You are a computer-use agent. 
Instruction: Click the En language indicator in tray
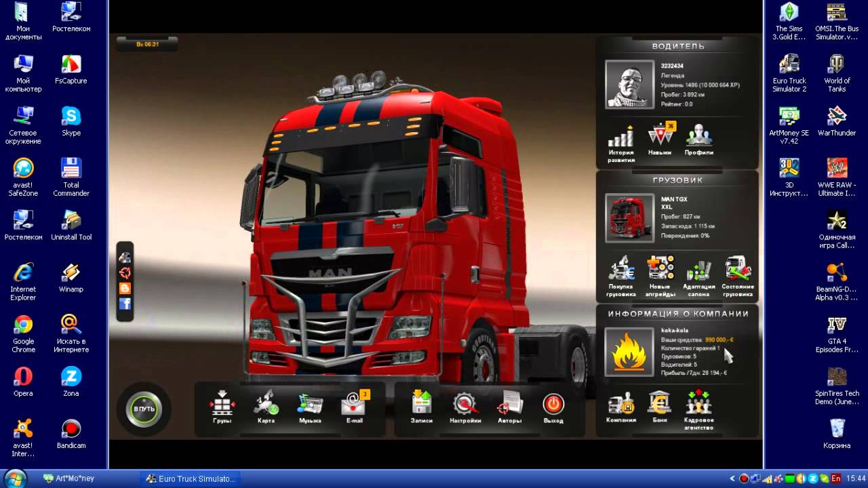[835, 479]
